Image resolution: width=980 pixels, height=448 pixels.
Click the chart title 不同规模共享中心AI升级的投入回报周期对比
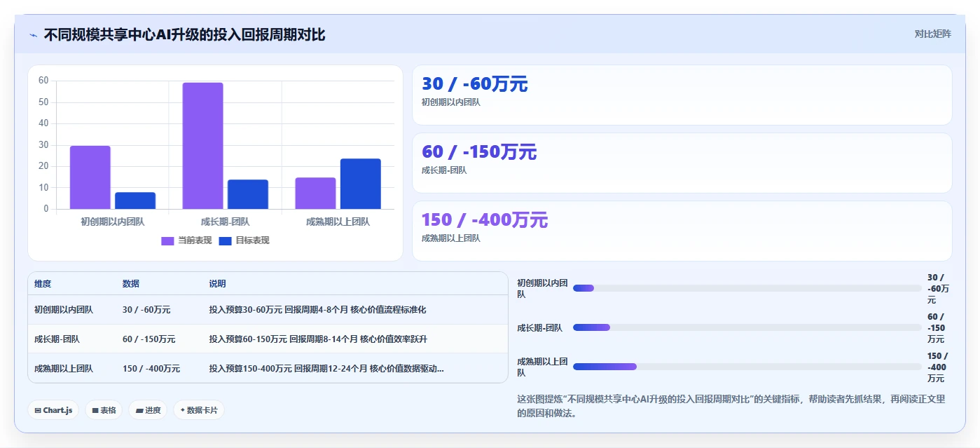click(184, 34)
